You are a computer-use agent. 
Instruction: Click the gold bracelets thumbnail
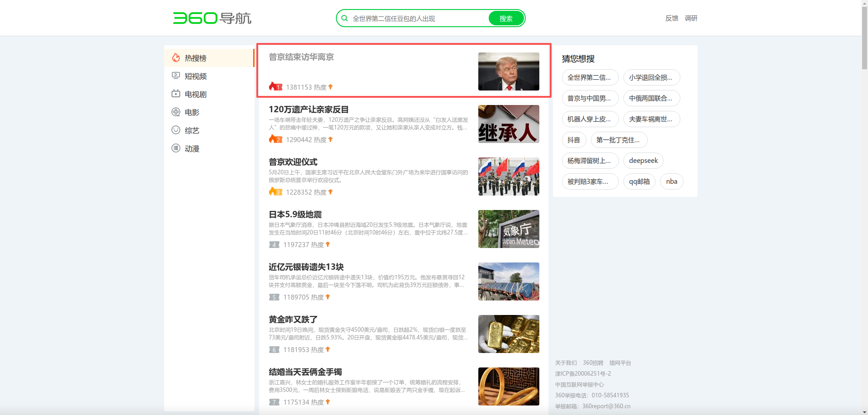pyautogui.click(x=509, y=386)
